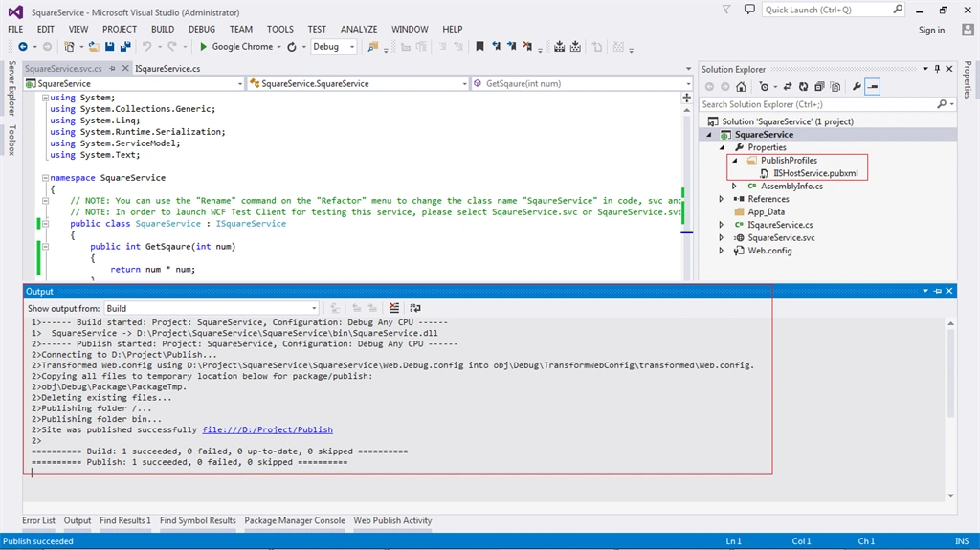Image resolution: width=980 pixels, height=550 pixels.
Task: Click the Pending Changes Filter clock icon
Action: pos(764,87)
